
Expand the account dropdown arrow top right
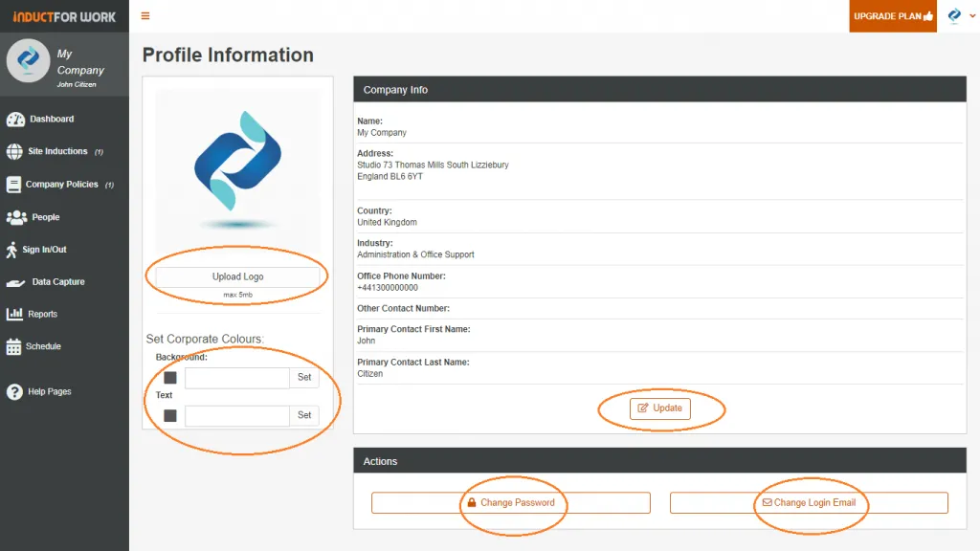click(x=972, y=16)
